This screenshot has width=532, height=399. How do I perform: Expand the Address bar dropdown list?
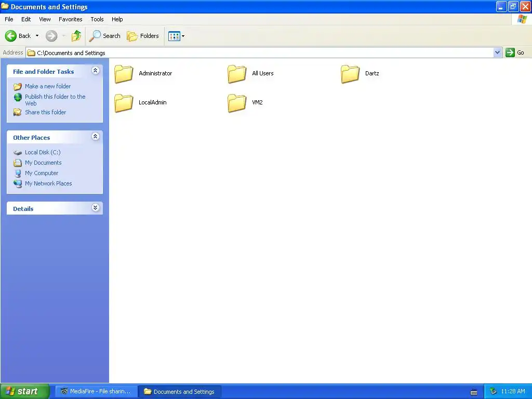click(x=497, y=52)
